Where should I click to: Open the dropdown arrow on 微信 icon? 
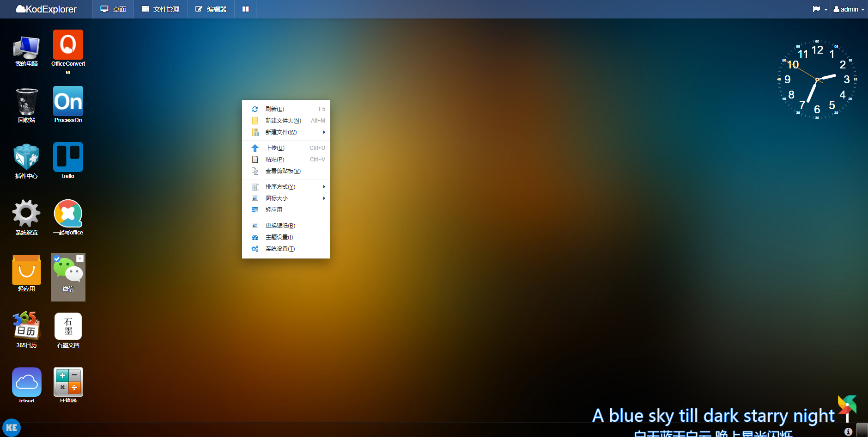pyautogui.click(x=80, y=259)
